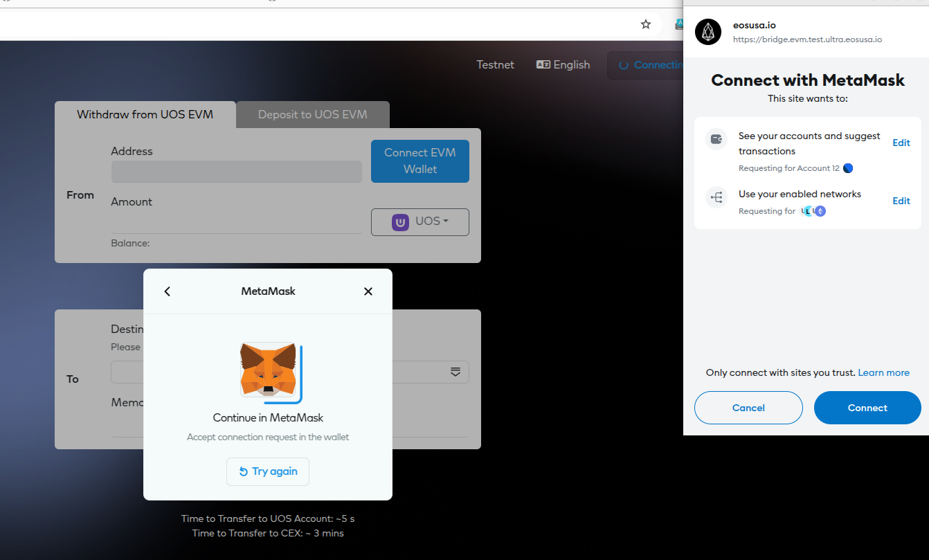
Task: Close the MetaMask connection dialog
Action: coord(368,291)
